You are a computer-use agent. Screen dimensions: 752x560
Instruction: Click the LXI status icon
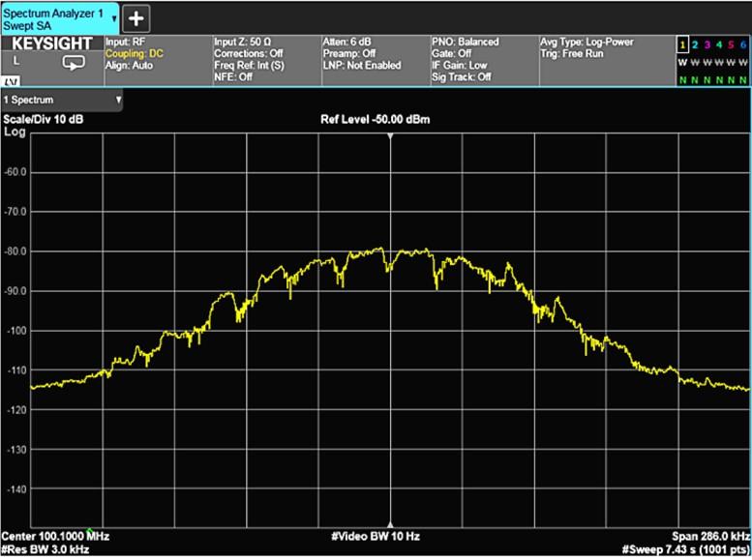(11, 82)
